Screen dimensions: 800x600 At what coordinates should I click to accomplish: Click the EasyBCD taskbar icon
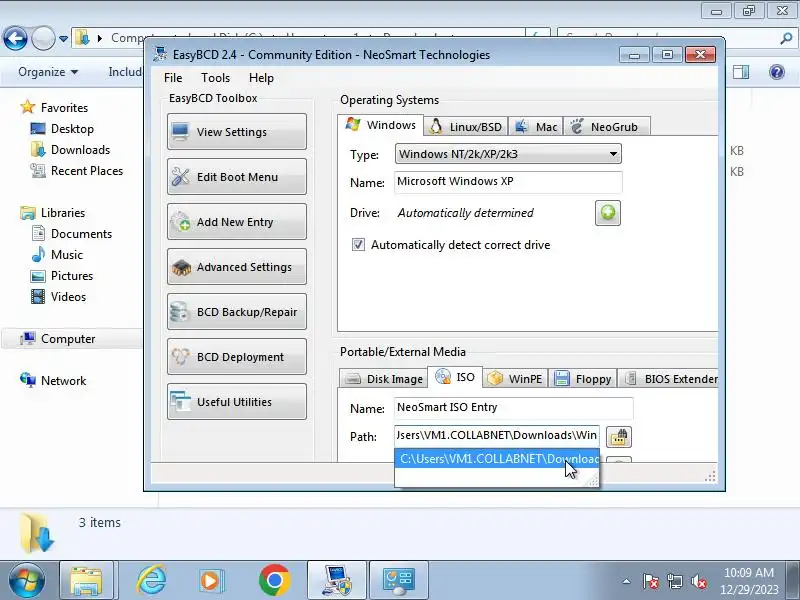click(x=336, y=581)
